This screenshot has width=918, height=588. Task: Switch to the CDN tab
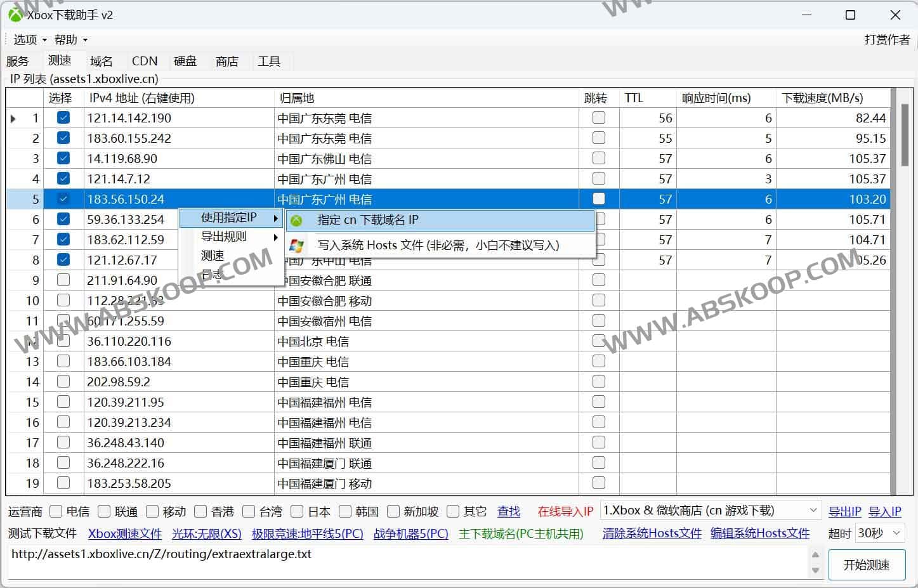144,61
